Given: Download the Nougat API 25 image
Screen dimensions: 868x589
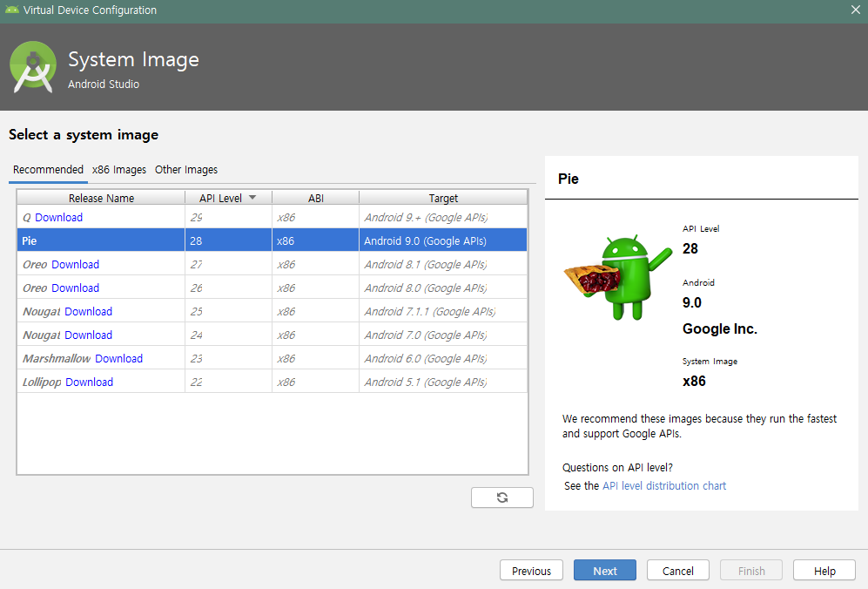Looking at the screenshot, I should point(88,311).
